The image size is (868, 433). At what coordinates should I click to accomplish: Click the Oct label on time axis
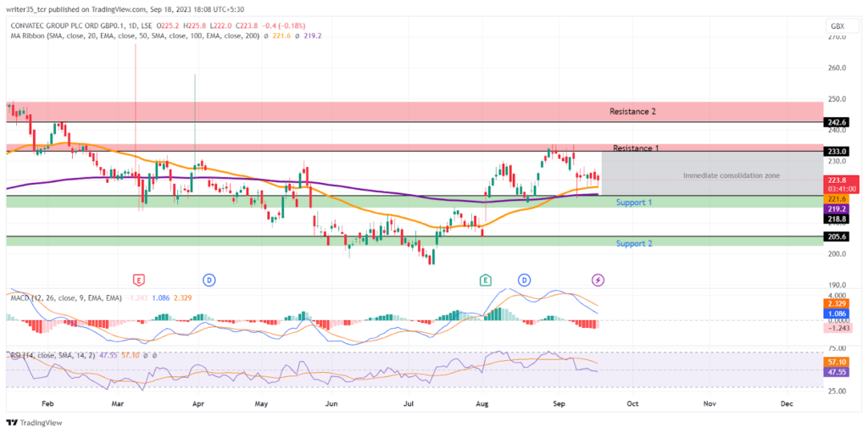pos(632,403)
